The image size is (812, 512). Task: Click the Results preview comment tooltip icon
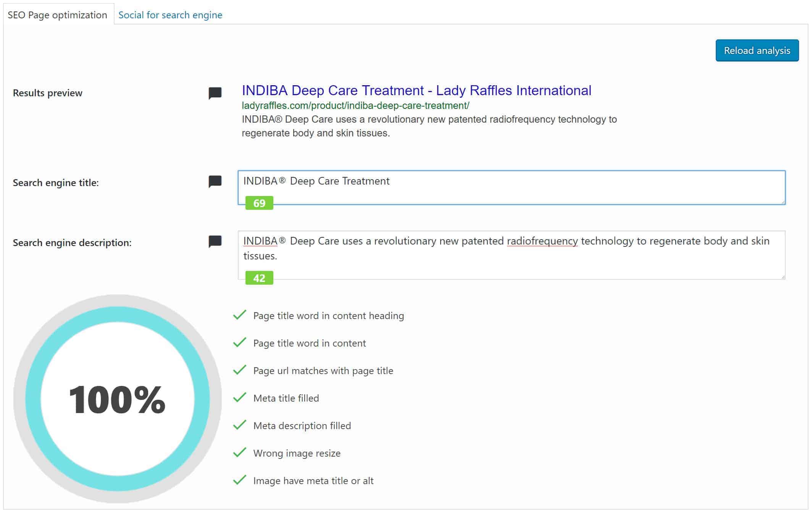point(215,93)
